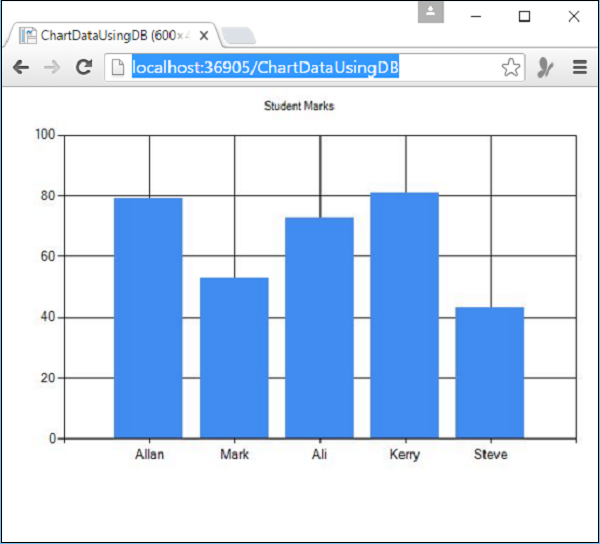Reload the current page

coord(84,67)
